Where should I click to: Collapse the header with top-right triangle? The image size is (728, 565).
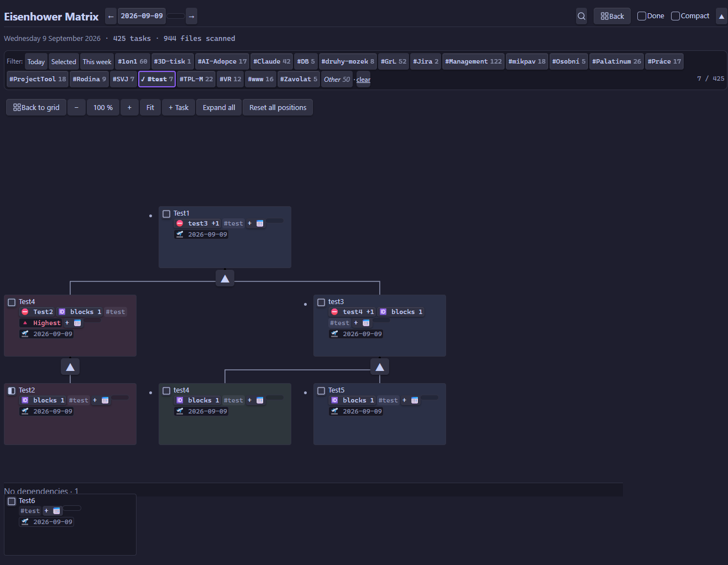point(721,16)
